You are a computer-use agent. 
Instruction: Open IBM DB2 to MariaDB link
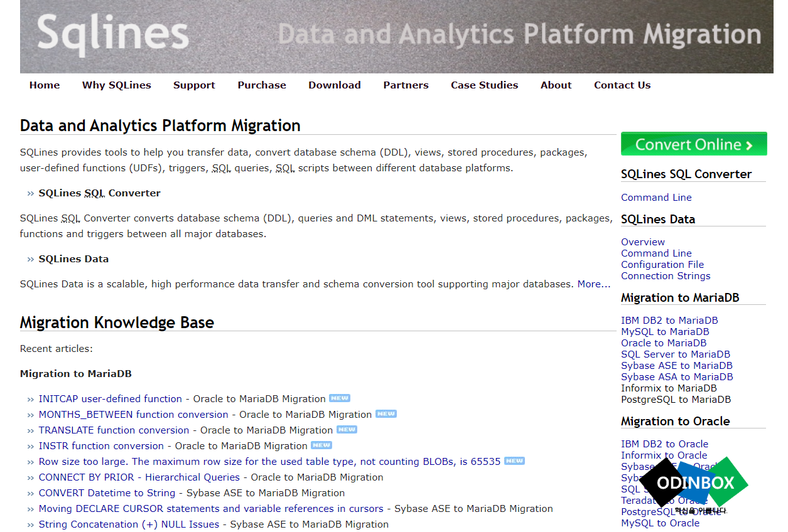669,321
